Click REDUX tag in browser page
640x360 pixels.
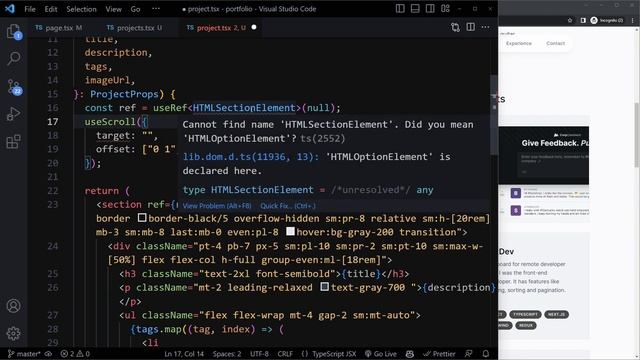(525, 325)
